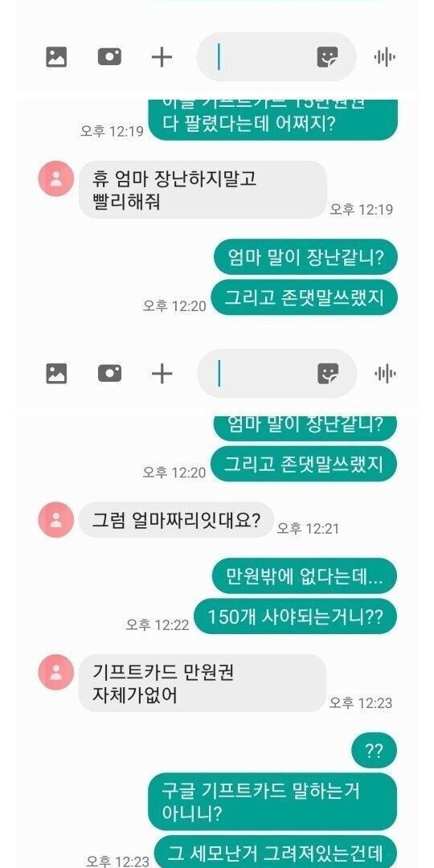Open the sticker picker inside the lower text field

coord(327,374)
